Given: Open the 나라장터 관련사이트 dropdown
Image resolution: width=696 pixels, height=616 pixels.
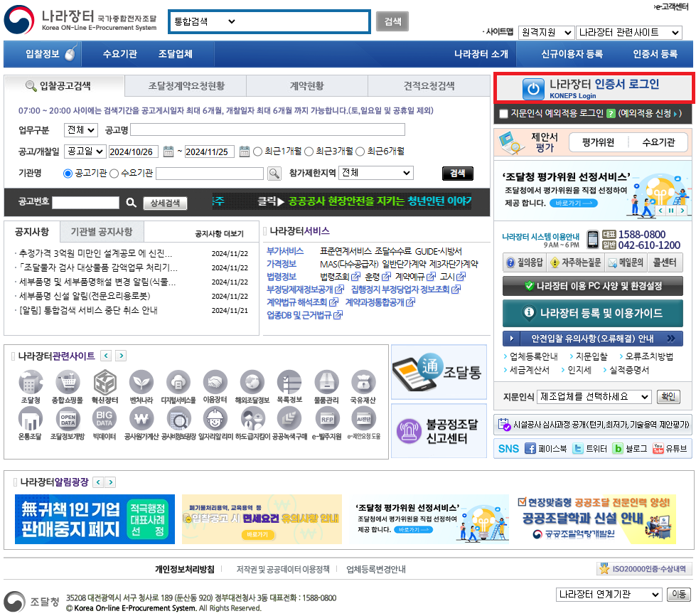Looking at the screenshot, I should [629, 33].
